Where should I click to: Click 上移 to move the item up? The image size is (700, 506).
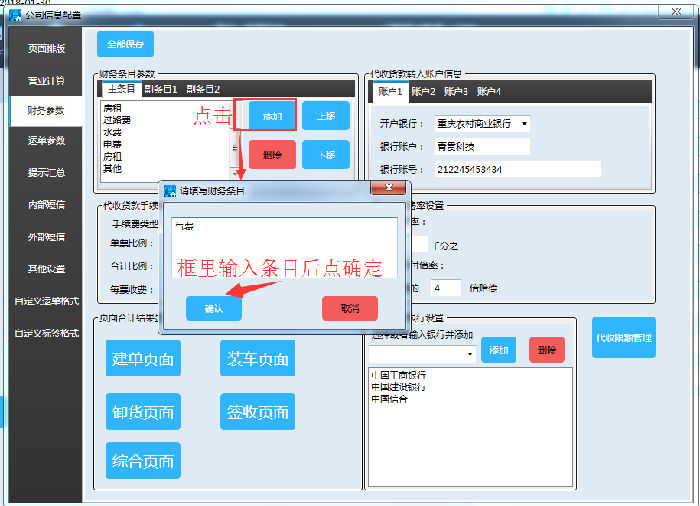(x=326, y=115)
